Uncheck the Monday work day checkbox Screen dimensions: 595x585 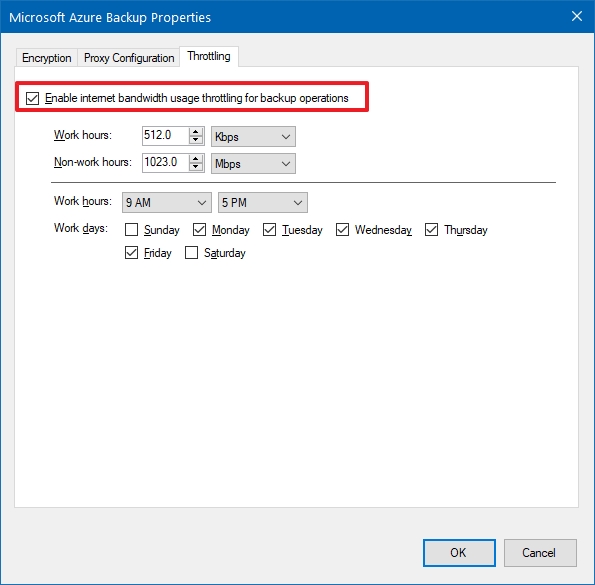point(200,230)
